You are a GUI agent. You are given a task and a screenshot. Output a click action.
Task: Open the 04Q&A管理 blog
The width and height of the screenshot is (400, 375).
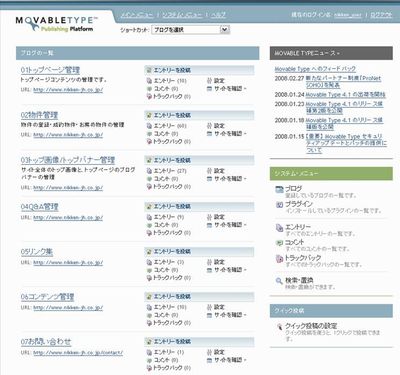pos(39,207)
